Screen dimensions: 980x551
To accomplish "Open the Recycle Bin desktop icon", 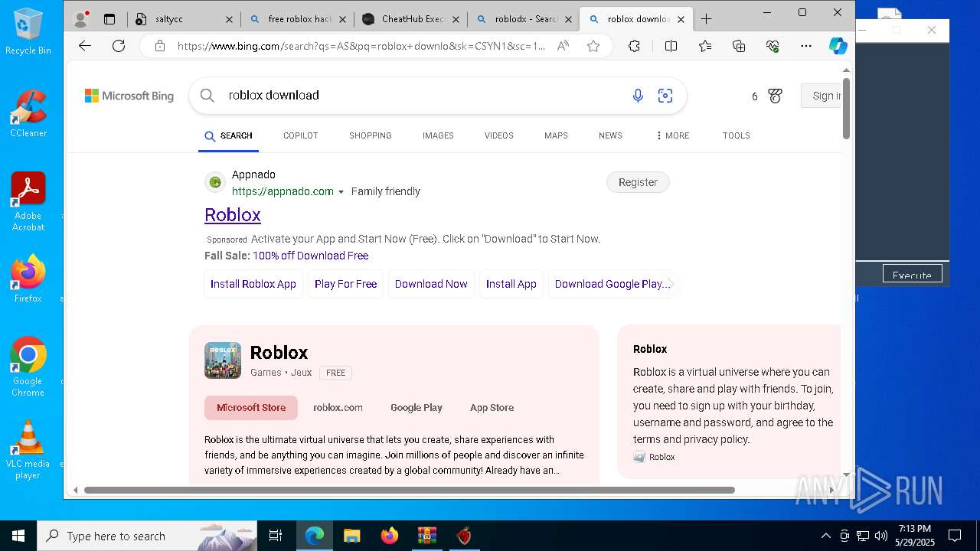I will pyautogui.click(x=28, y=31).
